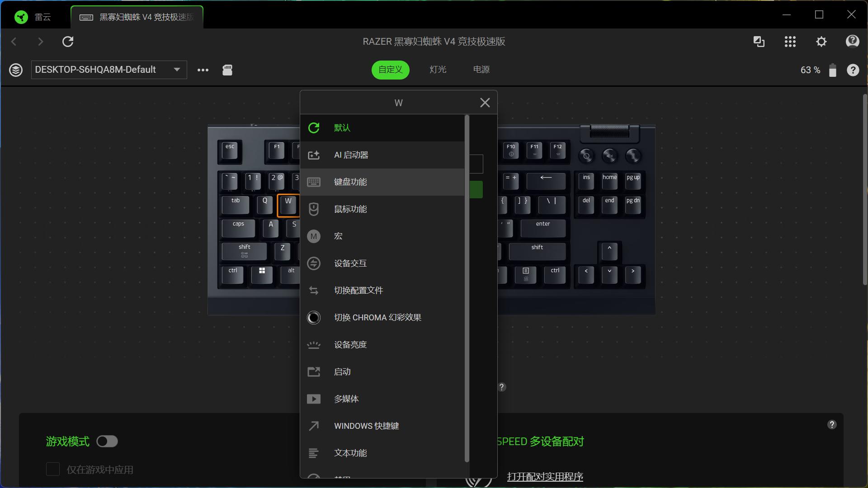Toggle the 游戏模式 switch
The width and height of the screenshot is (868, 488).
click(x=107, y=441)
